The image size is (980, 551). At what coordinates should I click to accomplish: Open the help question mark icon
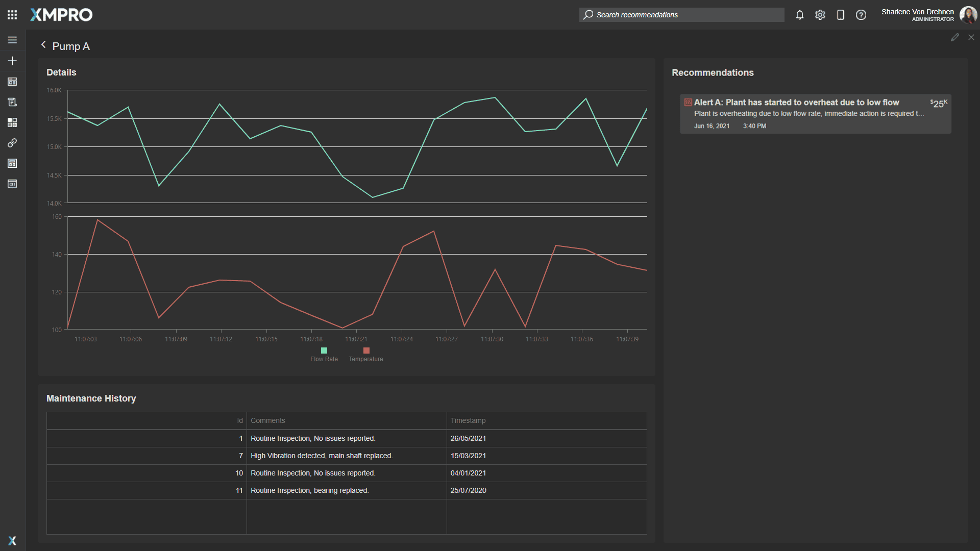(861, 15)
